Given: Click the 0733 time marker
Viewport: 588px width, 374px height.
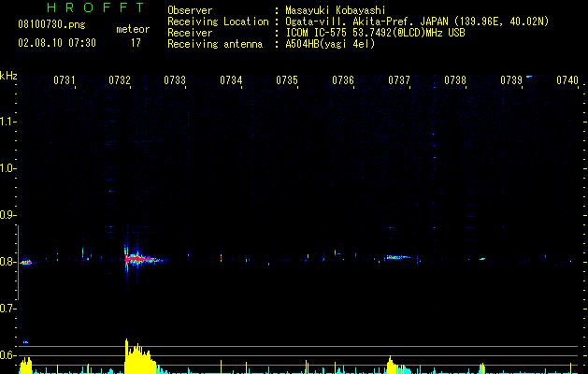Looking at the screenshot, I should 175,79.
